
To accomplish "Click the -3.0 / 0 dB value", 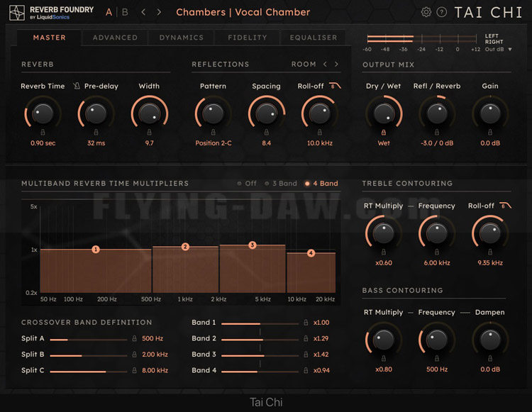I will 437,143.
